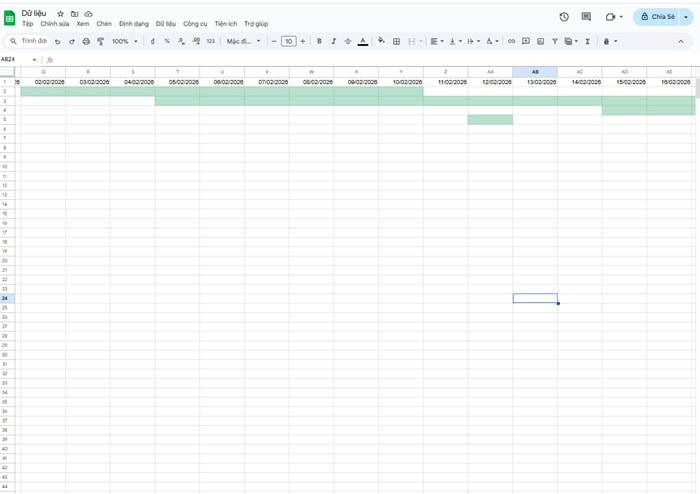Click the borders icon
The height and width of the screenshot is (494, 700).
click(397, 41)
